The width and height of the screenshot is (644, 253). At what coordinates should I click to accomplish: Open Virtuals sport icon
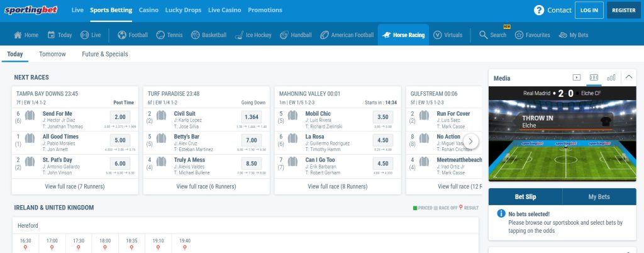click(x=438, y=35)
